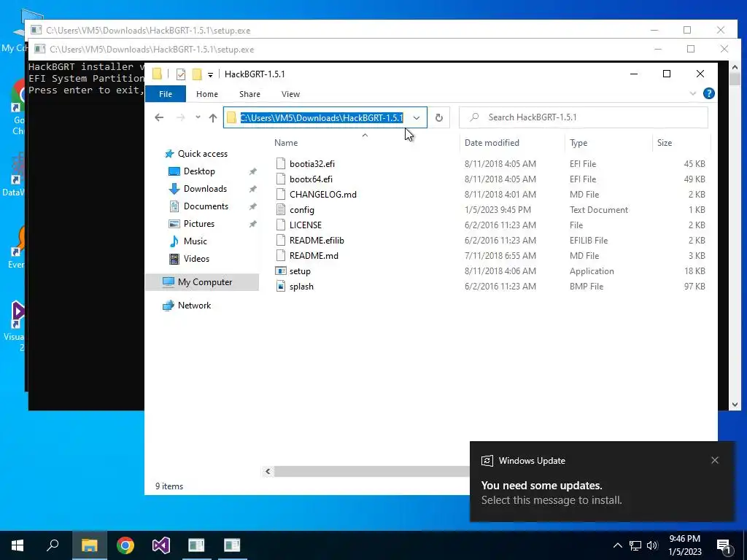This screenshot has height=560, width=747.
Task: Show hidden system tray icons
Action: tap(617, 545)
